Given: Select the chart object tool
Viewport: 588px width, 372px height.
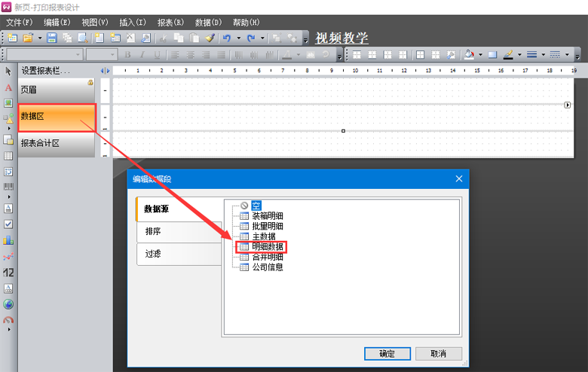Looking at the screenshot, I should pos(8,239).
